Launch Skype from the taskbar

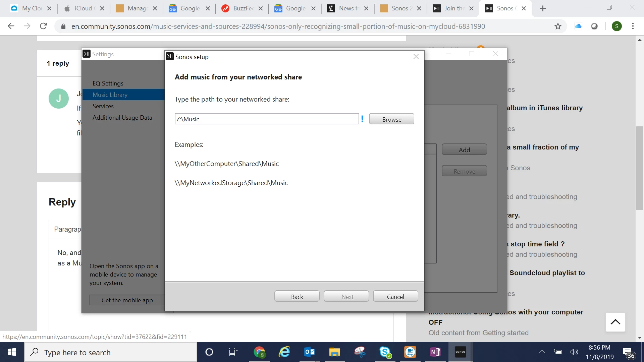(385, 352)
